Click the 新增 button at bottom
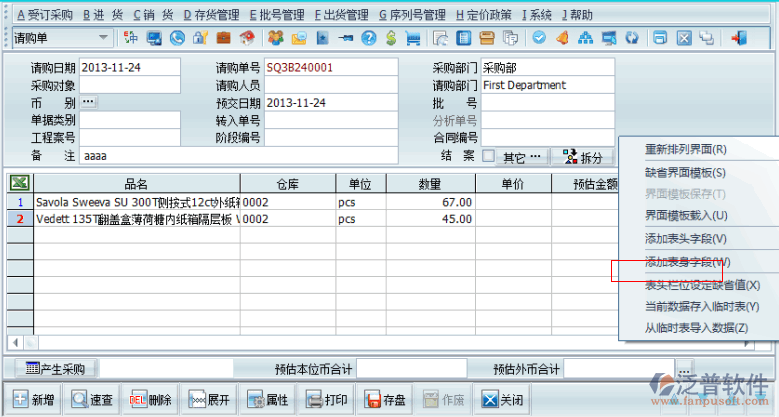This screenshot has width=779, height=417. coord(34,400)
